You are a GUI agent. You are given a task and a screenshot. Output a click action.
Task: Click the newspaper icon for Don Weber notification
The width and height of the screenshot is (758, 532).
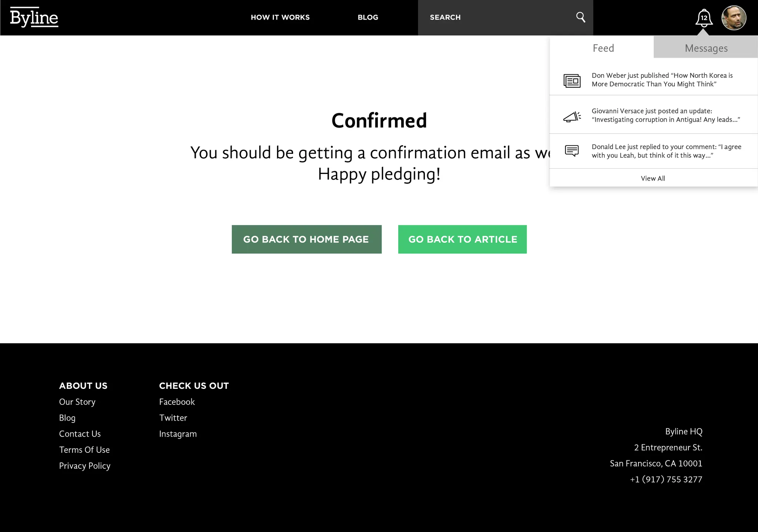click(572, 80)
